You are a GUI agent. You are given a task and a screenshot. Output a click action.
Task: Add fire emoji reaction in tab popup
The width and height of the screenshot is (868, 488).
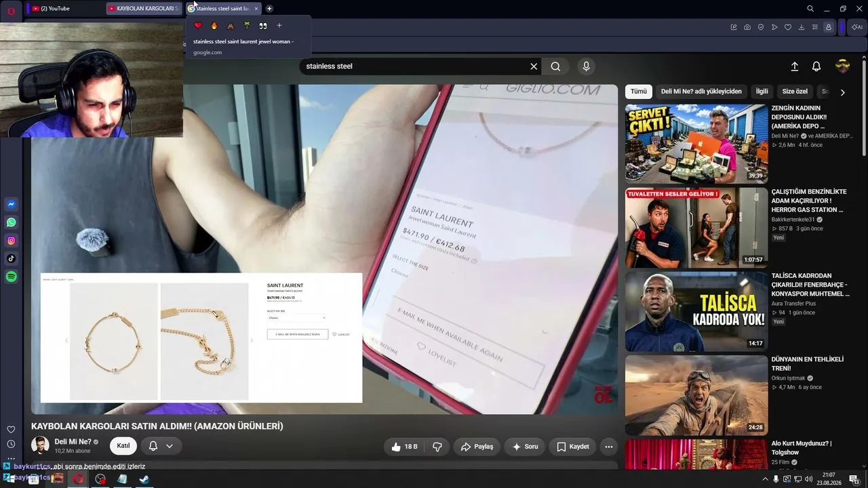214,26
